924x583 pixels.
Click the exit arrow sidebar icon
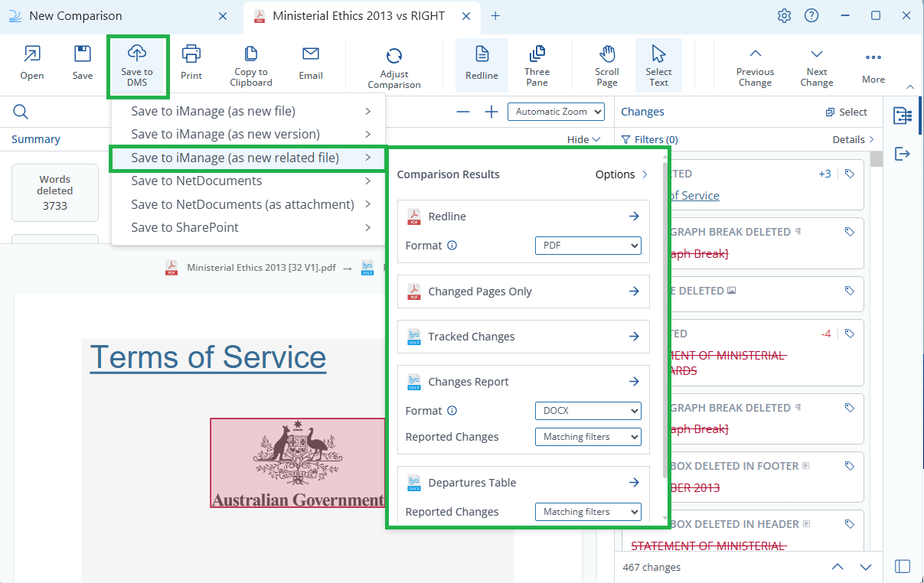pos(903,154)
